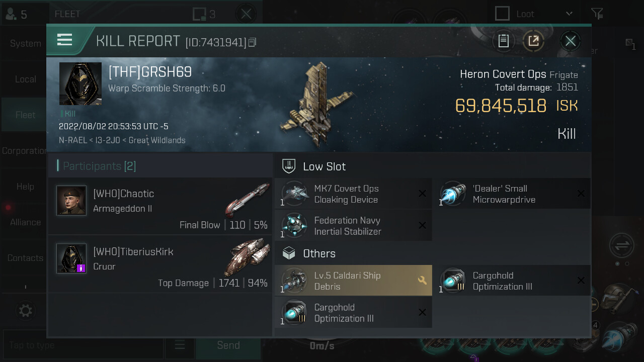The image size is (644, 362).
Task: Click the MK7 Covert Ops Cloaking Device icon
Action: (x=294, y=194)
